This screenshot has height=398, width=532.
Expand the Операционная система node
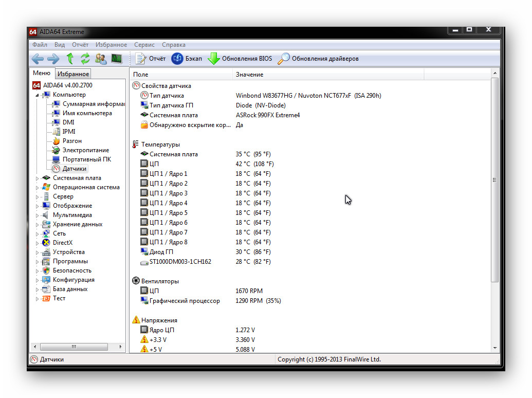click(x=37, y=187)
